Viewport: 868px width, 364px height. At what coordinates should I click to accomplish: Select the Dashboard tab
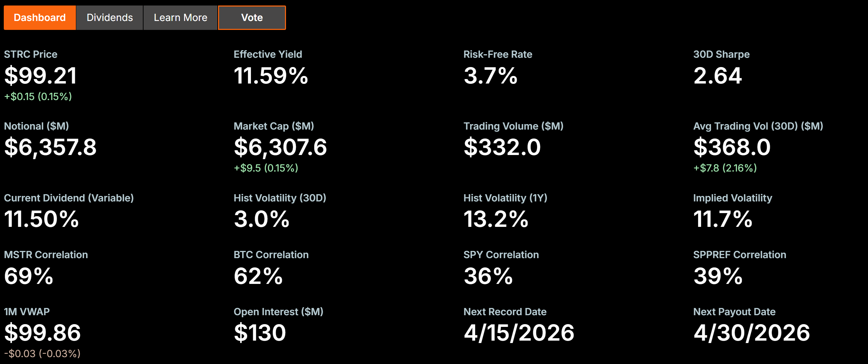click(x=39, y=18)
